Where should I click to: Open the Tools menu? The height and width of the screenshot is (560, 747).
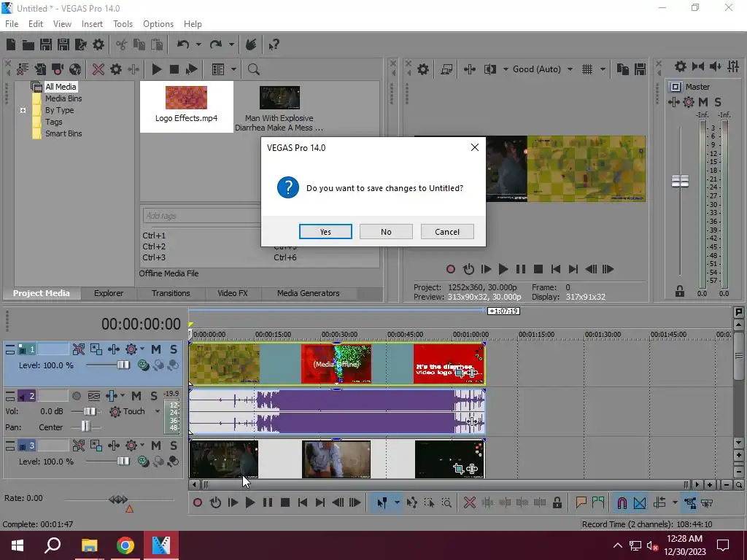click(x=123, y=24)
